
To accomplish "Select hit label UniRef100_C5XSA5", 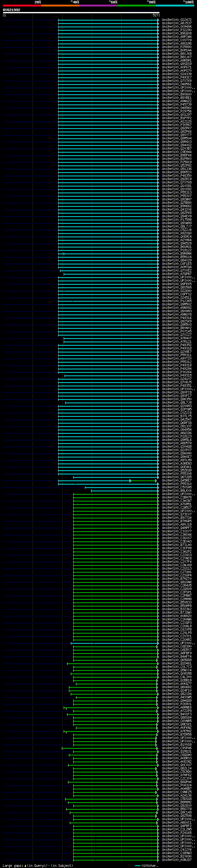I will click(176, 487).
